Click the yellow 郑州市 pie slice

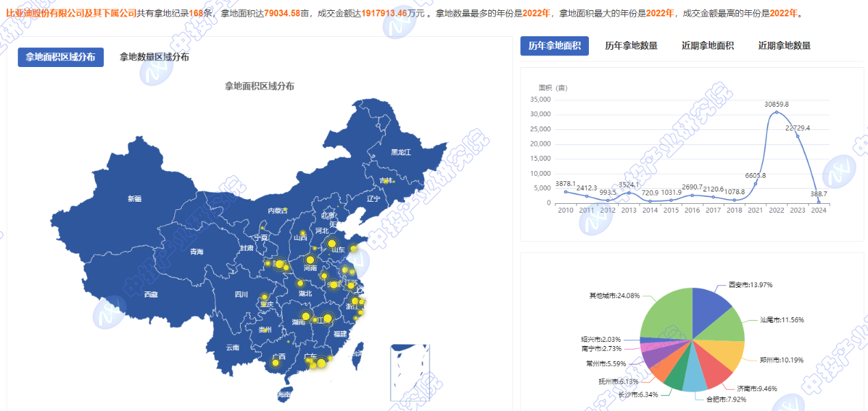pos(728,354)
